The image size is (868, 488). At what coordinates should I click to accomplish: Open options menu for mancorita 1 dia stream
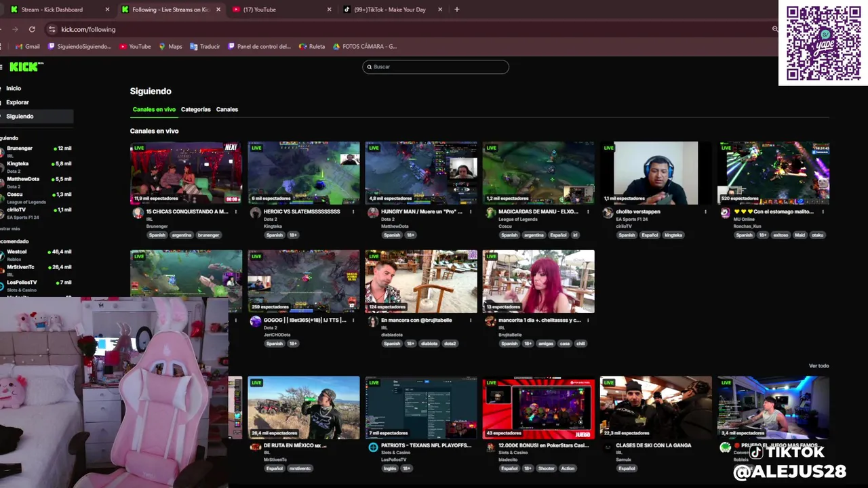[x=588, y=320]
